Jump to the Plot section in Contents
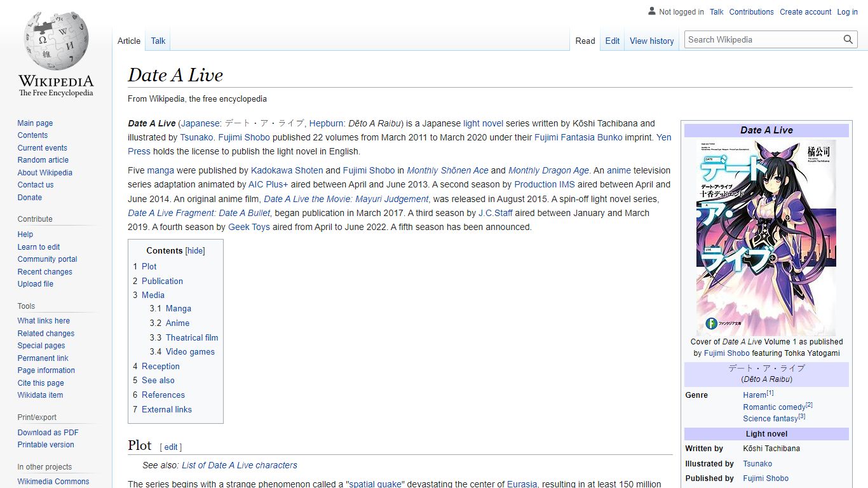 pyautogui.click(x=149, y=266)
